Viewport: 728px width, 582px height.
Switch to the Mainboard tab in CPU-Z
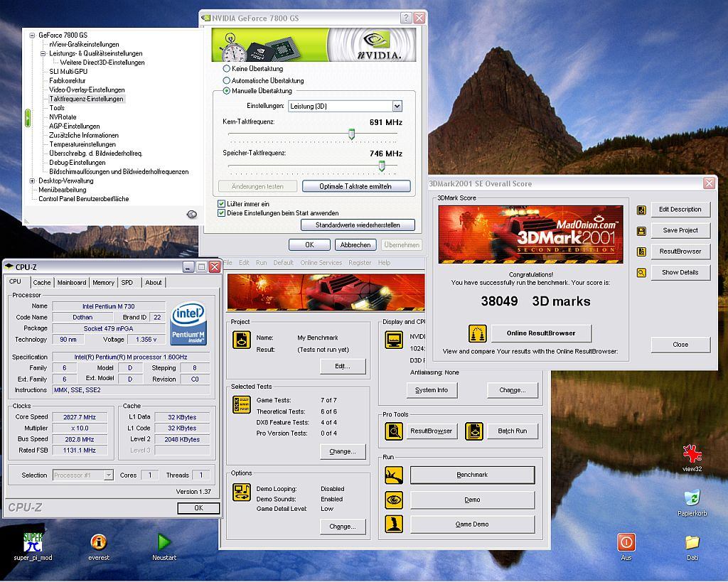(x=72, y=283)
